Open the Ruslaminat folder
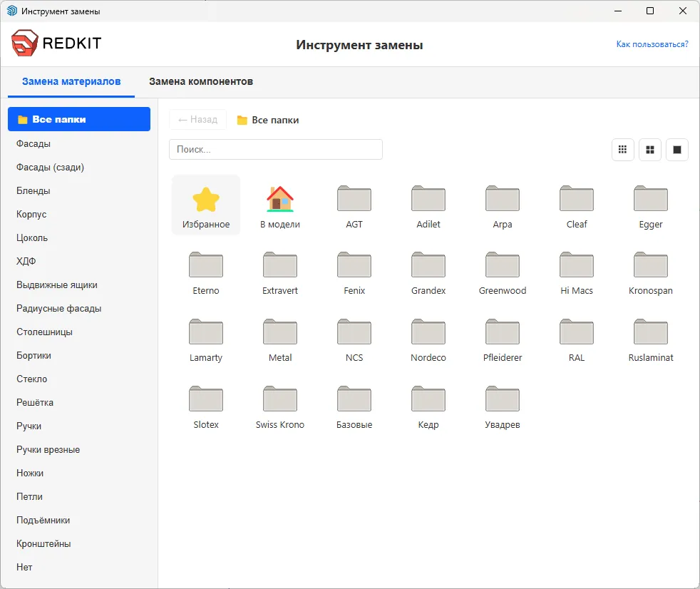 [650, 339]
